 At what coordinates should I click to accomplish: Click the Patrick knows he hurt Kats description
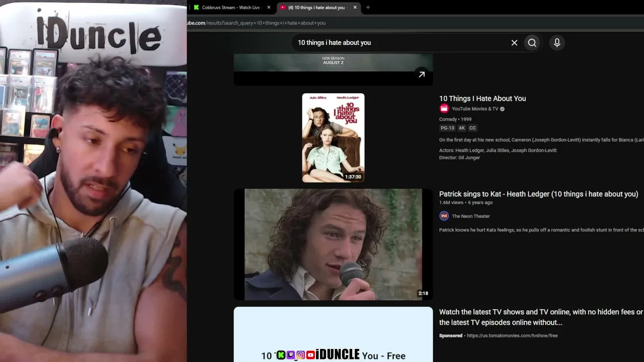(x=541, y=230)
